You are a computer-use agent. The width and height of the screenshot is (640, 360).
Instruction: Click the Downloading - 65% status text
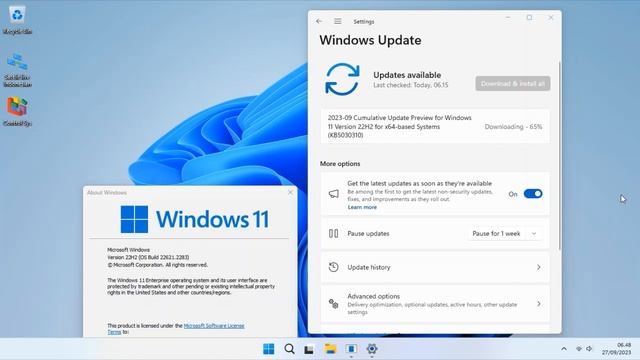point(513,127)
